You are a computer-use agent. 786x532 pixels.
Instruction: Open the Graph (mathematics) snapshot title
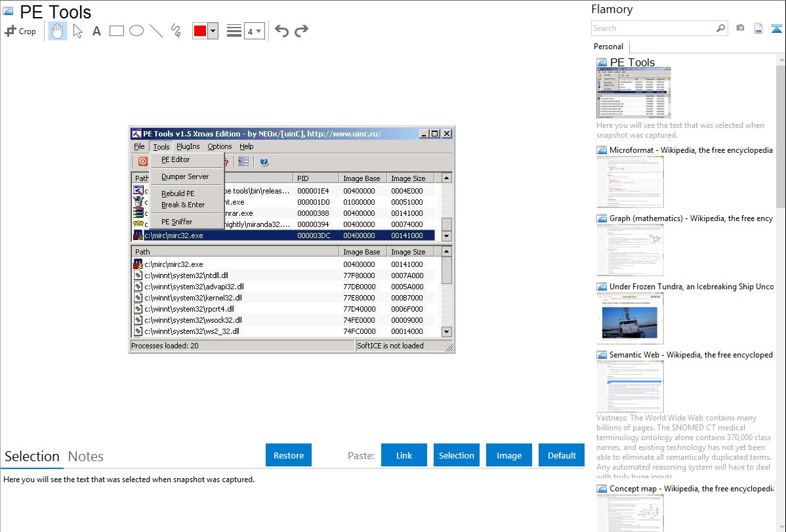click(691, 218)
